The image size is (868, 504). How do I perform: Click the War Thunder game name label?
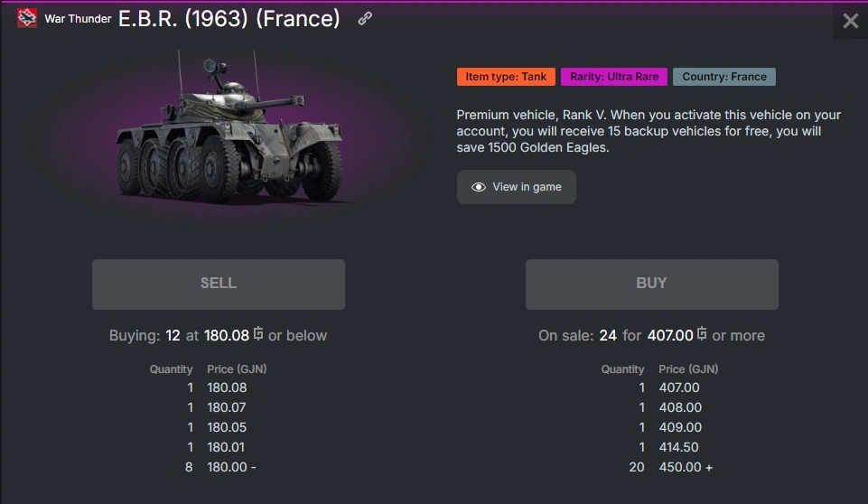[79, 19]
